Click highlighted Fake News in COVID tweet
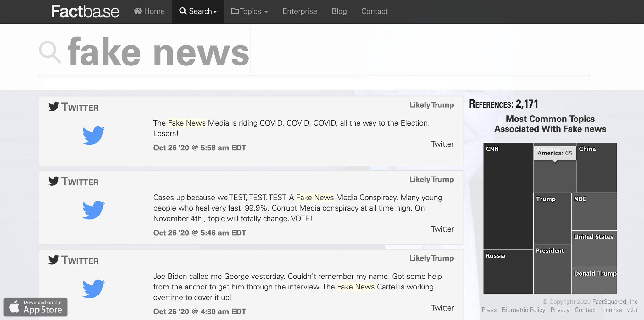The width and height of the screenshot is (644, 320). pyautogui.click(x=187, y=123)
